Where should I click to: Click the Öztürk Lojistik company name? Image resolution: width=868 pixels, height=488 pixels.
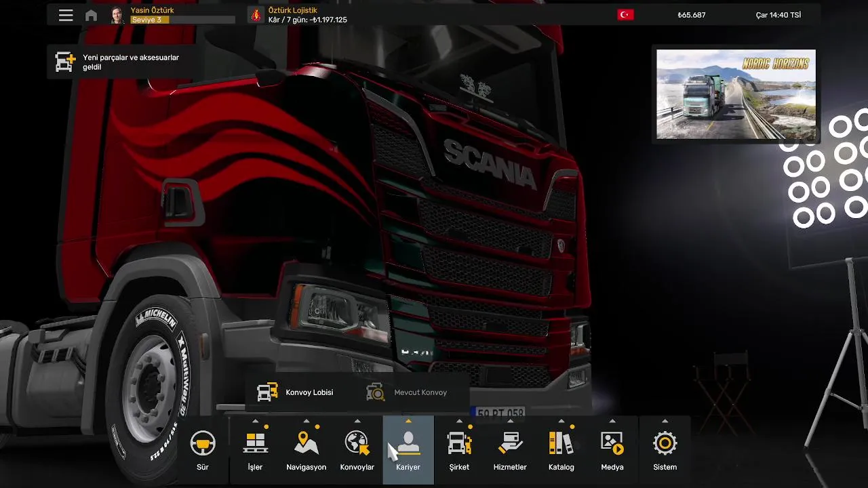(x=293, y=10)
